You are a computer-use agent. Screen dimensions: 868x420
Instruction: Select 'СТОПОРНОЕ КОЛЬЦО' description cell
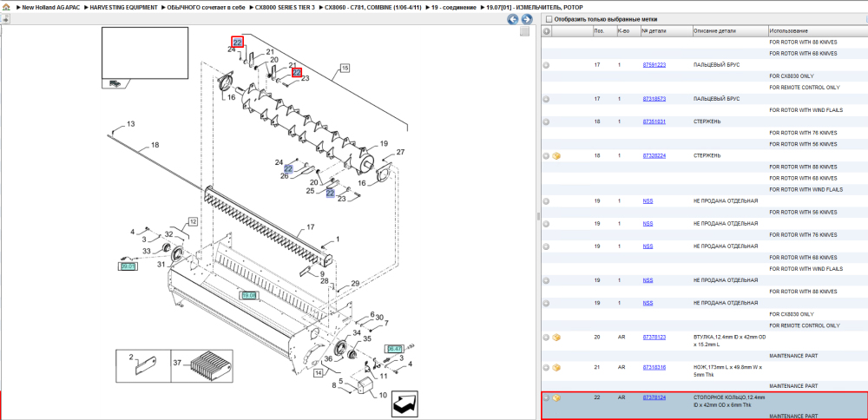point(730,401)
